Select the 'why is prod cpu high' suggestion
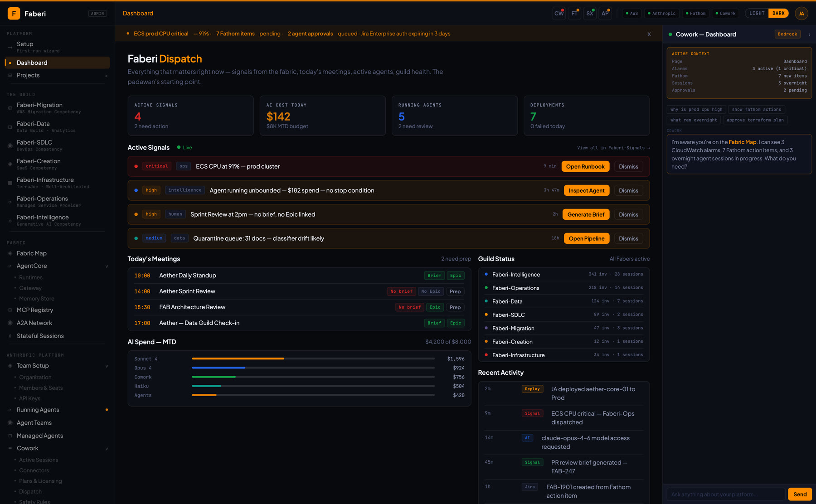 click(x=696, y=109)
